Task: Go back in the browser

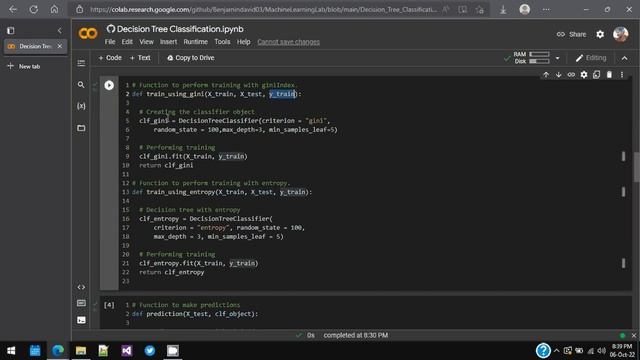Action: 13,9
